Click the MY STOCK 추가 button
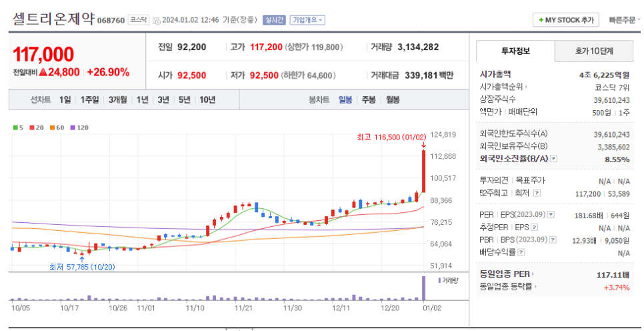This screenshot has width=644, height=331. tap(565, 20)
